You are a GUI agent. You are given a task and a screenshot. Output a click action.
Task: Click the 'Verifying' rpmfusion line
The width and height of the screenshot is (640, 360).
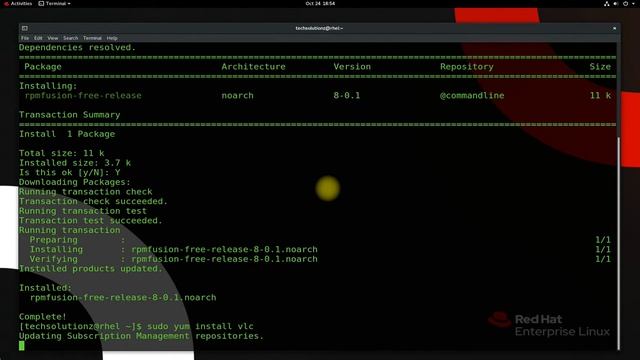pyautogui.click(x=173, y=259)
